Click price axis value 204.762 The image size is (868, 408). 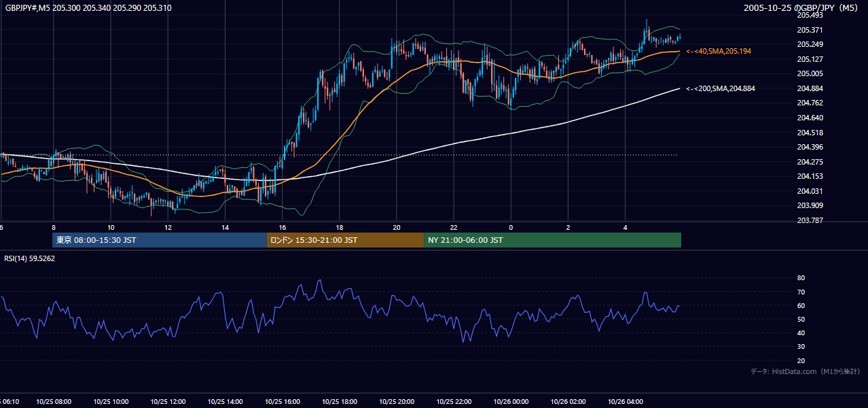click(810, 103)
